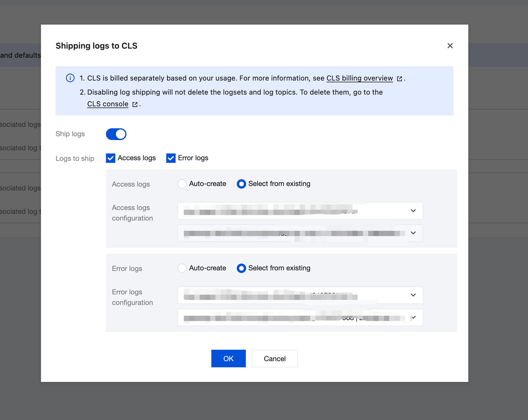Click external link icon beside CLS console
This screenshot has height=420, width=528.
[135, 104]
